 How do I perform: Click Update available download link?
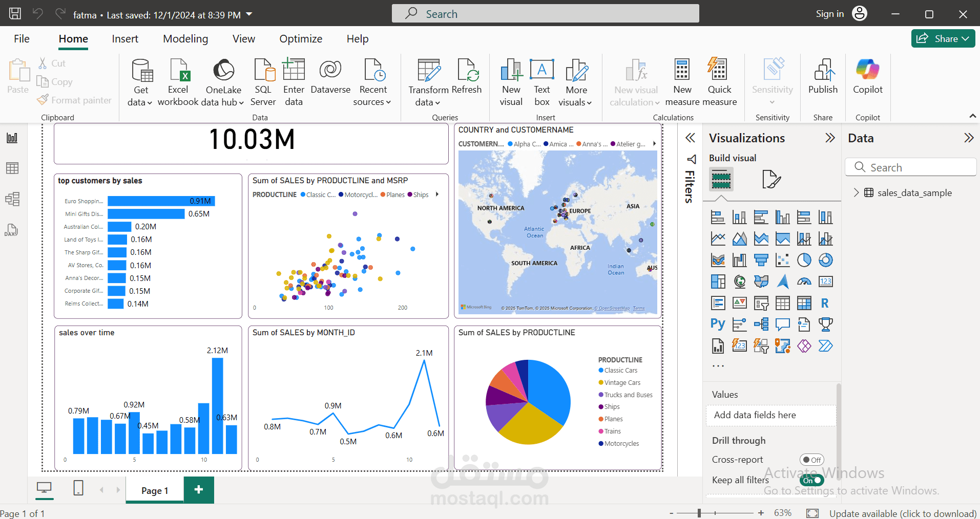[903, 513]
